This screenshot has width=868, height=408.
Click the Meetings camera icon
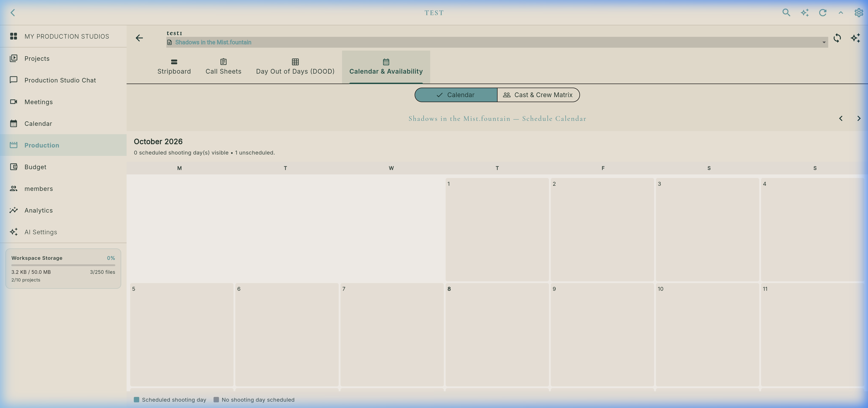click(x=14, y=102)
